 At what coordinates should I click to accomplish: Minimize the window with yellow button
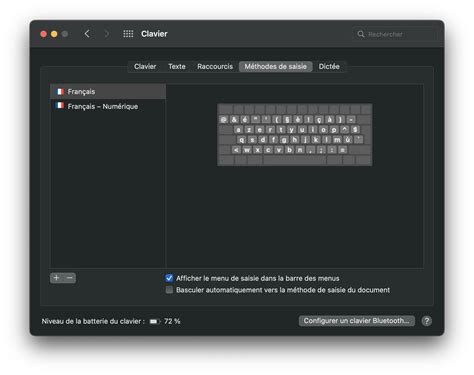coord(54,34)
